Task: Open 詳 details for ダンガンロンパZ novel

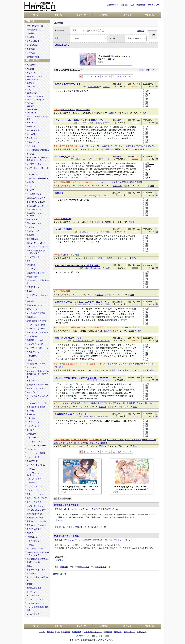Action: 157,123
